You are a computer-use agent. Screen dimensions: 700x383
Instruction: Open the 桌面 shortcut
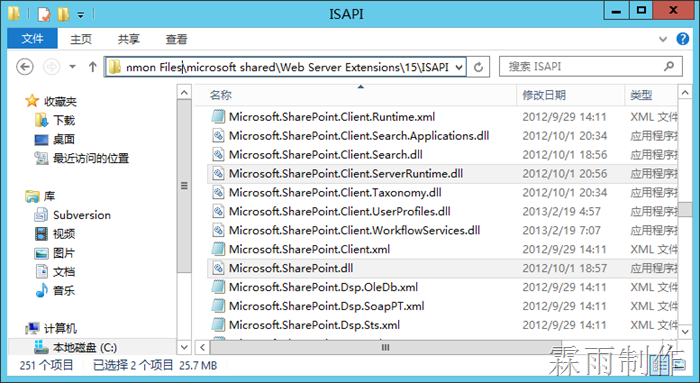(64, 139)
